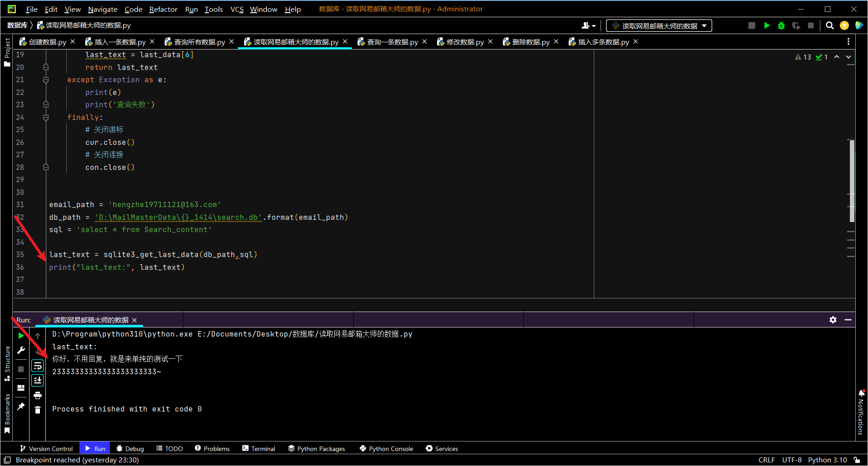Collapse the except block fold marker
Image resolution: width=868 pixels, height=466 pixels.
point(46,80)
